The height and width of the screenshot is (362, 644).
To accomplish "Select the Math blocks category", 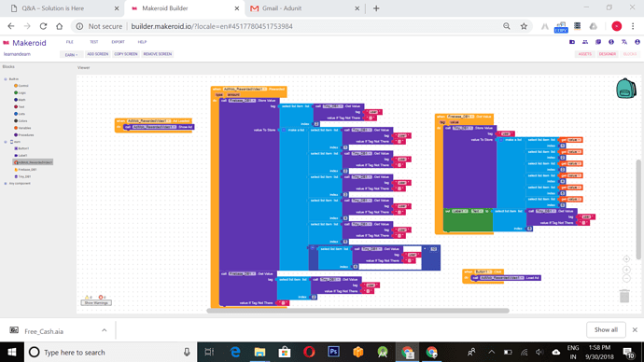I will click(20, 100).
